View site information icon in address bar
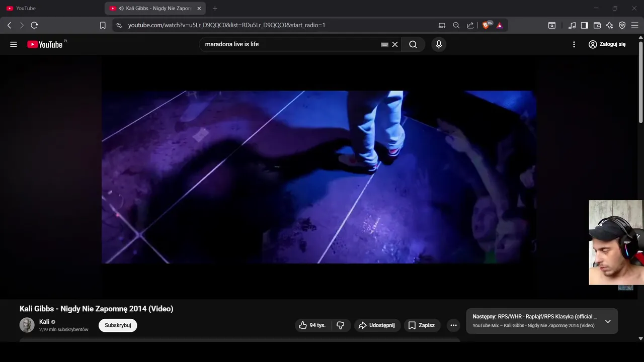 [x=119, y=25]
